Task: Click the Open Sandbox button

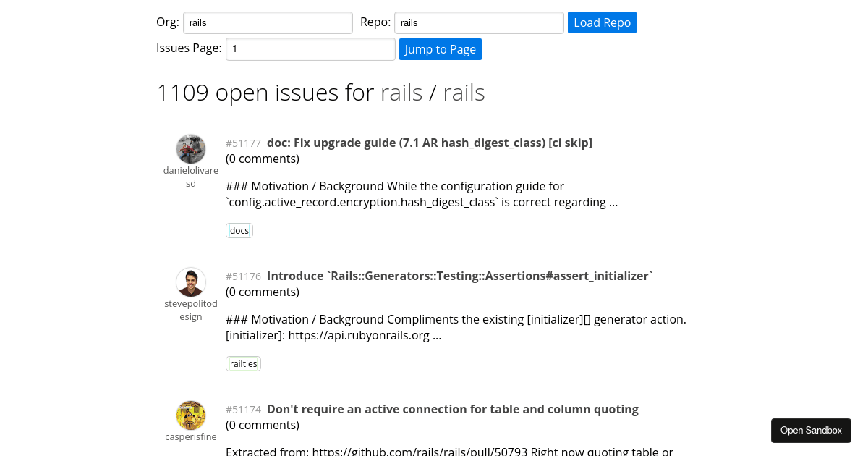Action: pyautogui.click(x=811, y=430)
